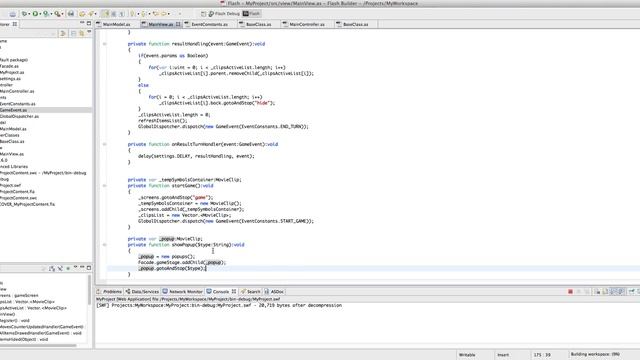The image size is (640, 360).
Task: Click the green Run button in toolbar
Action: coord(35,14)
